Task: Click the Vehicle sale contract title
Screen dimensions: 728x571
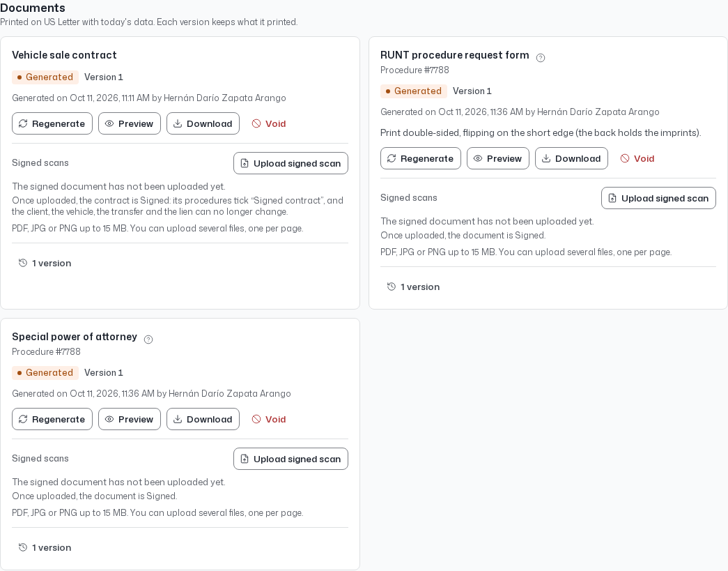Action: point(64,55)
